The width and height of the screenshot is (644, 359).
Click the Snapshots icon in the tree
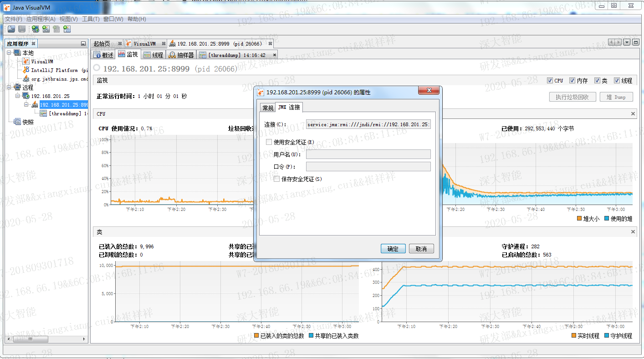point(17,122)
